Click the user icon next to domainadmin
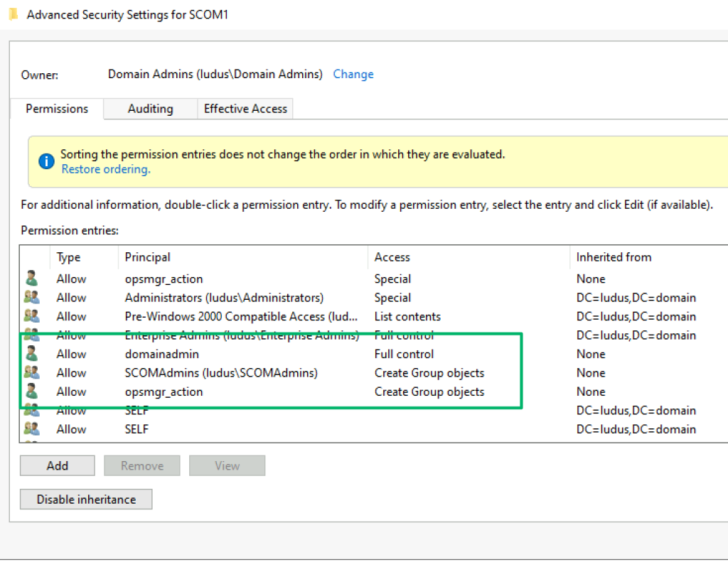The width and height of the screenshot is (728, 562). [31, 354]
